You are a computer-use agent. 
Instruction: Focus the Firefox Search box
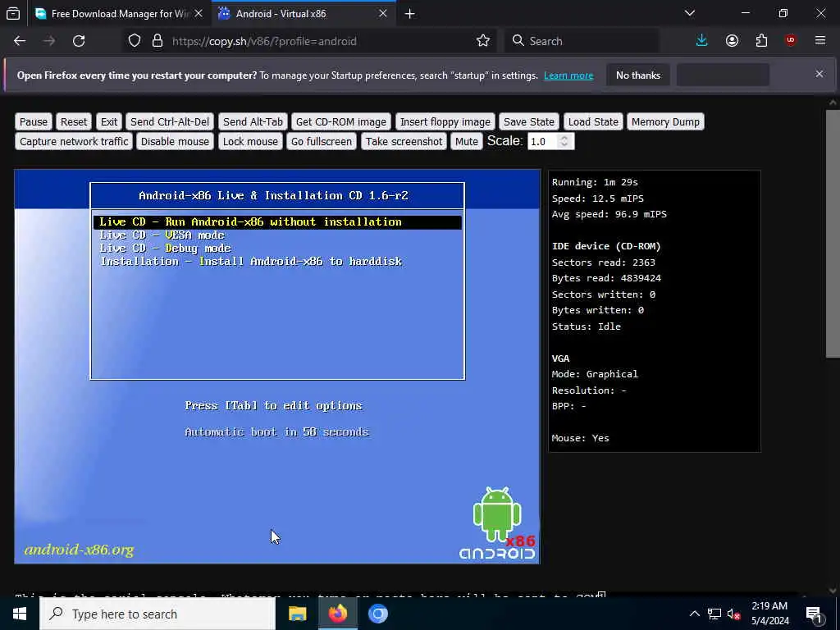click(x=582, y=41)
